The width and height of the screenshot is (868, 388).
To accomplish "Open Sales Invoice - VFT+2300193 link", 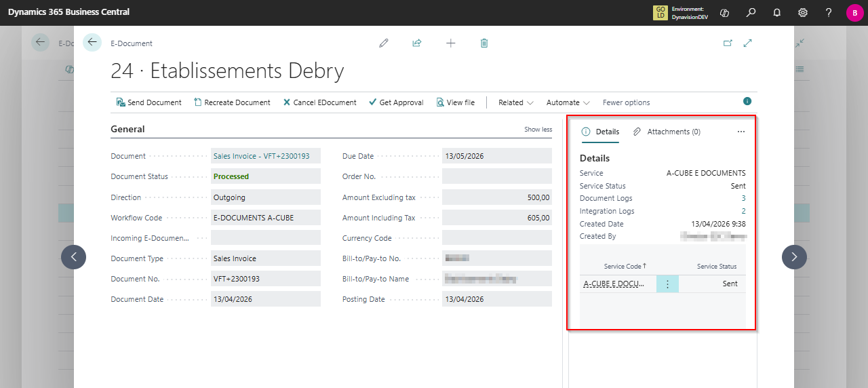I will click(x=261, y=156).
